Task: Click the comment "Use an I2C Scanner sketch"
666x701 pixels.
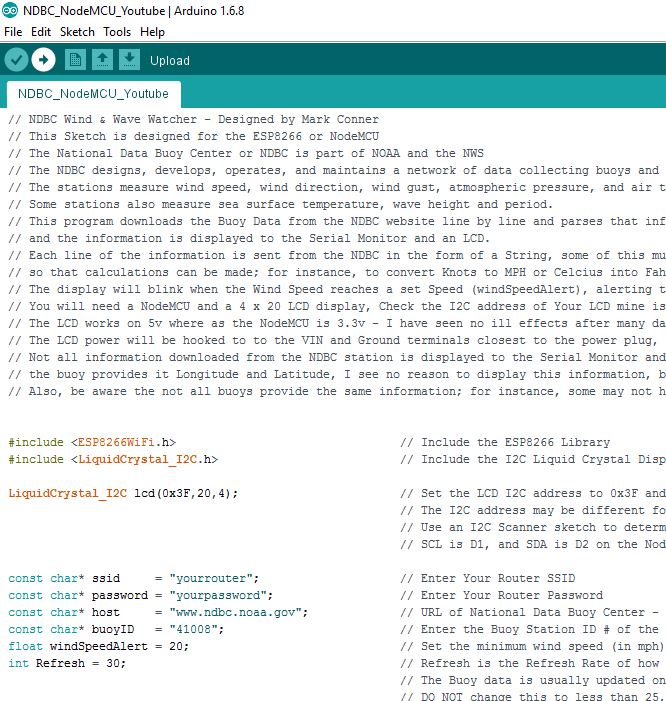Action: tap(533, 528)
